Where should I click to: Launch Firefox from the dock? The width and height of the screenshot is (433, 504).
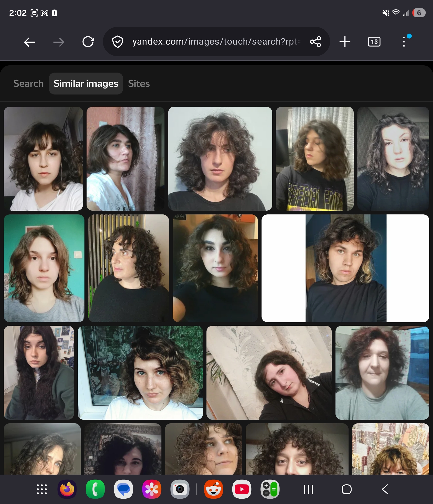click(x=67, y=489)
